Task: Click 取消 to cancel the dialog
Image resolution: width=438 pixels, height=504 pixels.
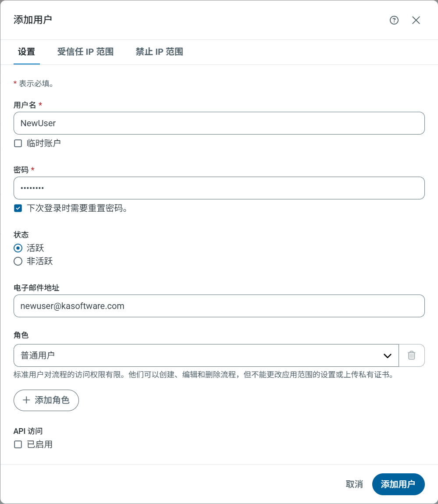Action: [x=354, y=484]
